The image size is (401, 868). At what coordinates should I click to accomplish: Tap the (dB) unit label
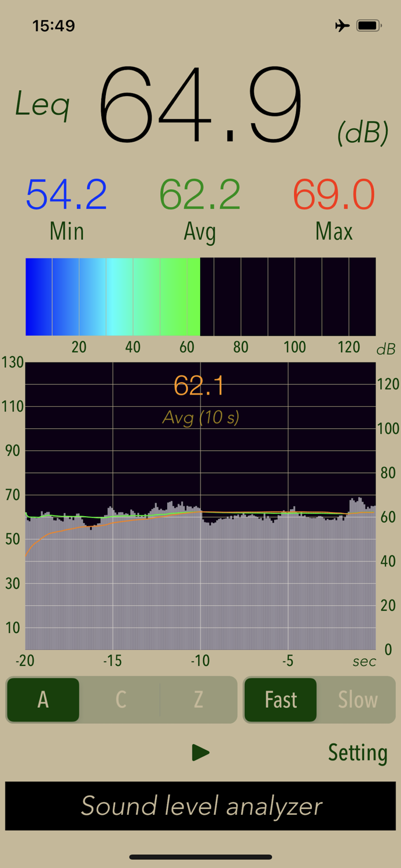(363, 133)
